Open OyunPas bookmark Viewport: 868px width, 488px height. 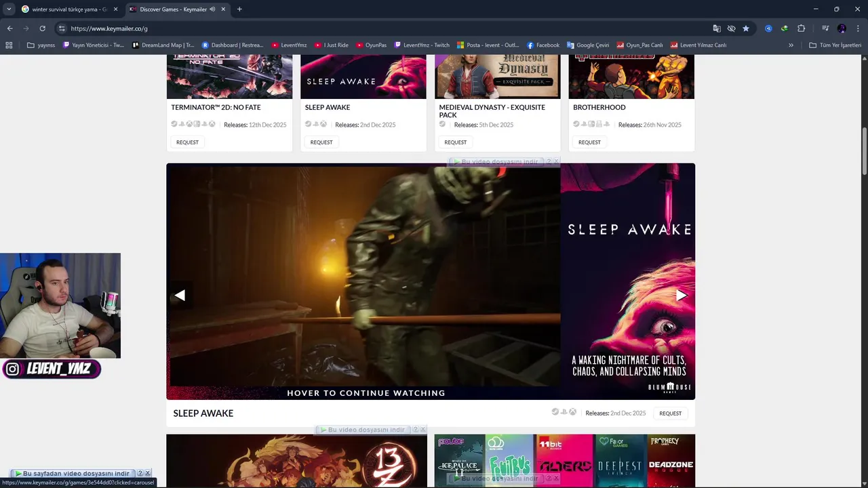coord(371,45)
